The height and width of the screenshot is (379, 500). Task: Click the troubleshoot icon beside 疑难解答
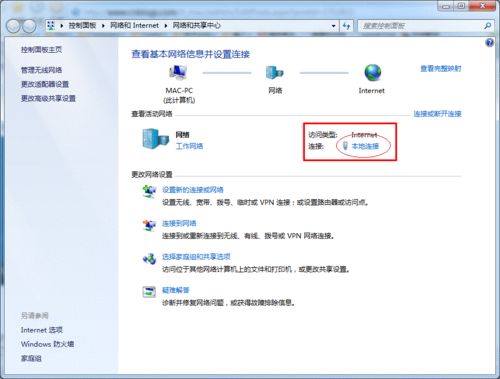[149, 292]
